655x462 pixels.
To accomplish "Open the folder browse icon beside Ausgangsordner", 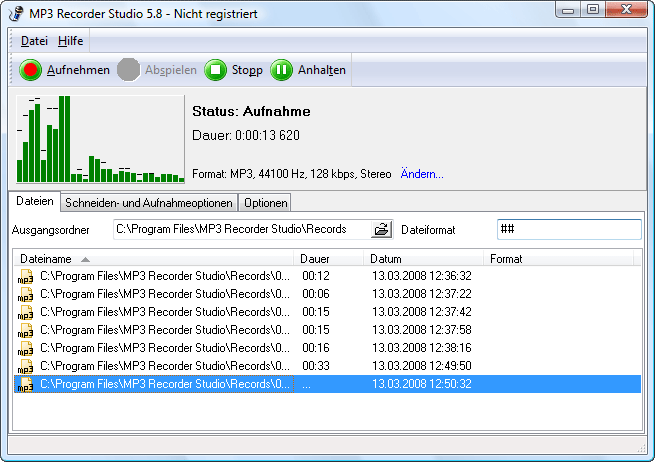I will pyautogui.click(x=381, y=229).
